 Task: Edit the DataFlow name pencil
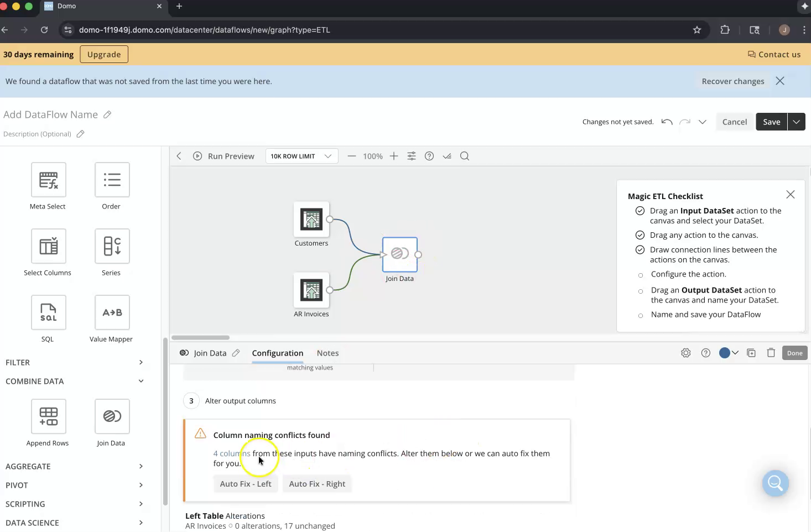[107, 114]
